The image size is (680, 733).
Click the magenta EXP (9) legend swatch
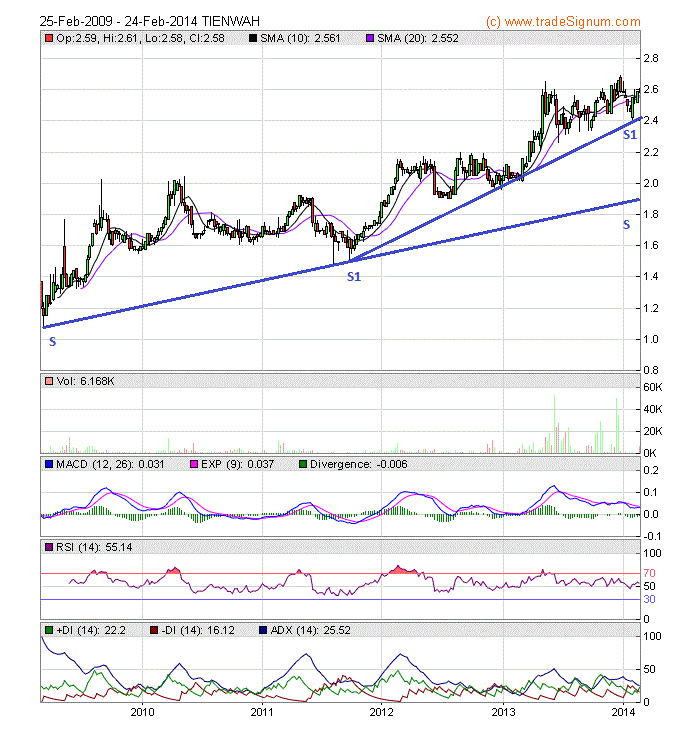click(x=194, y=465)
